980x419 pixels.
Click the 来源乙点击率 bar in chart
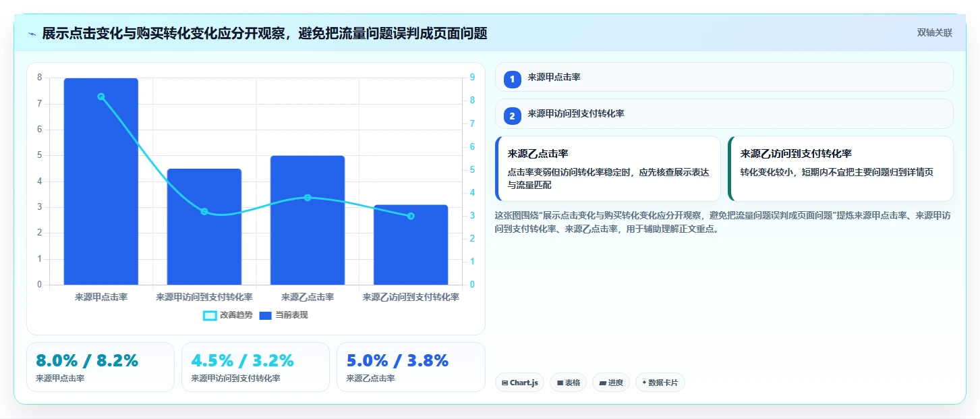coord(308,220)
